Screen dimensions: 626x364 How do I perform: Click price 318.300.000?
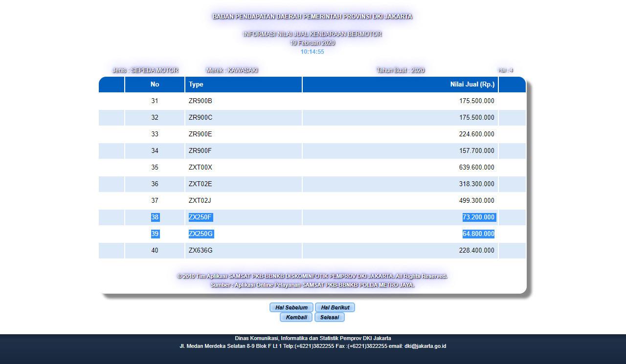pos(477,184)
